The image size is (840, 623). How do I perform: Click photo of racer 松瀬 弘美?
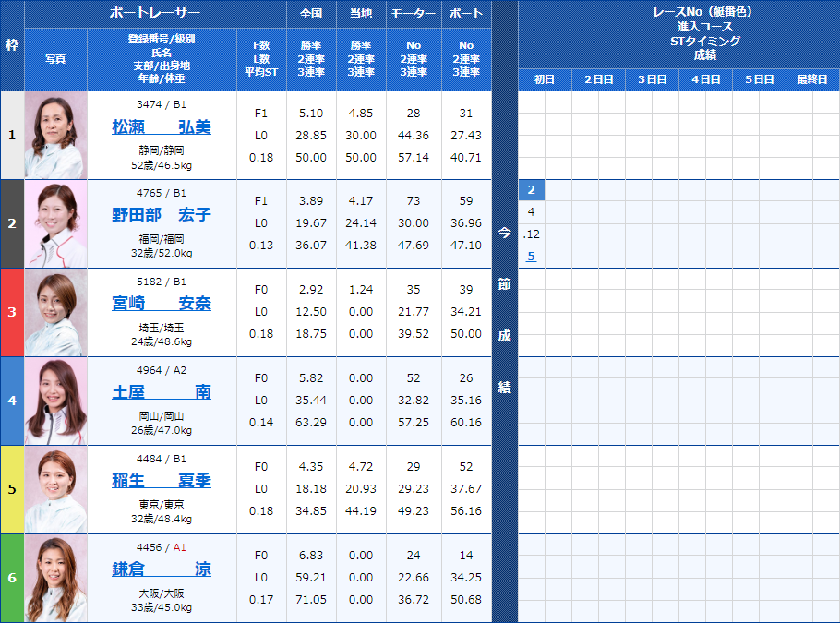(55, 135)
